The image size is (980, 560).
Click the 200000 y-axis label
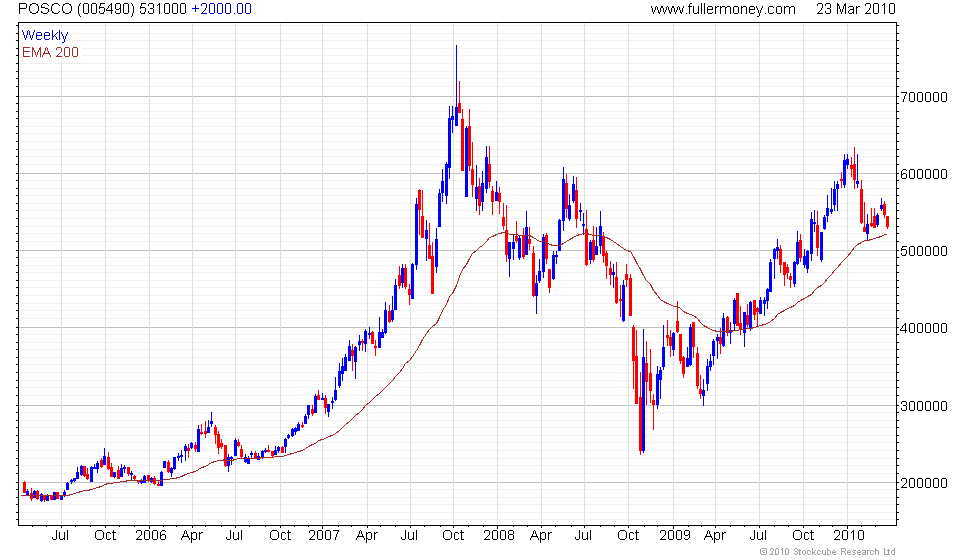click(924, 483)
